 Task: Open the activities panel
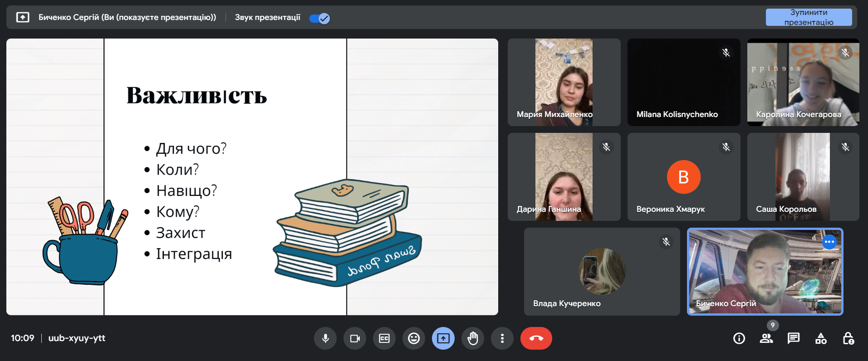pyautogui.click(x=821, y=338)
